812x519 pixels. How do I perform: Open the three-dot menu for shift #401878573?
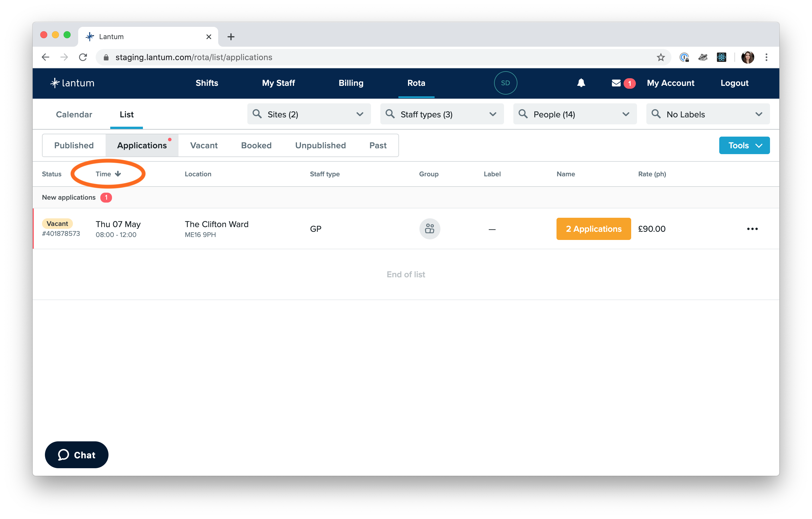[752, 229]
